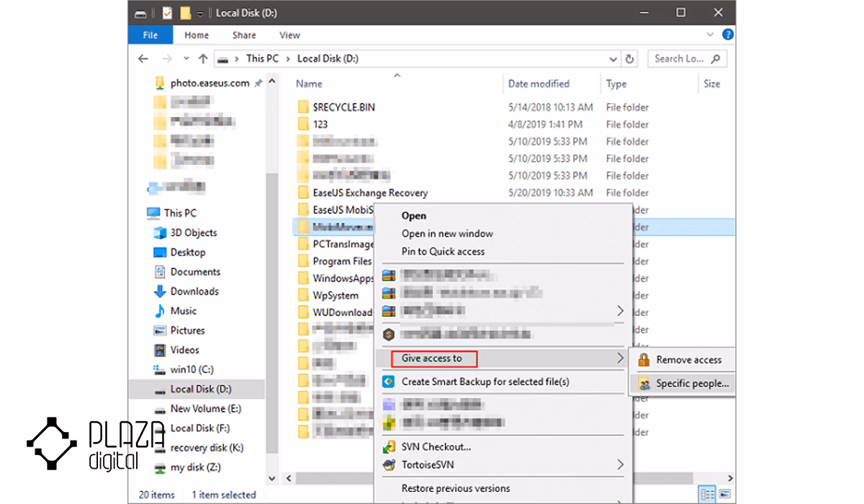Click navigation pane scroll down arrow
The width and height of the screenshot is (864, 504).
(x=272, y=479)
